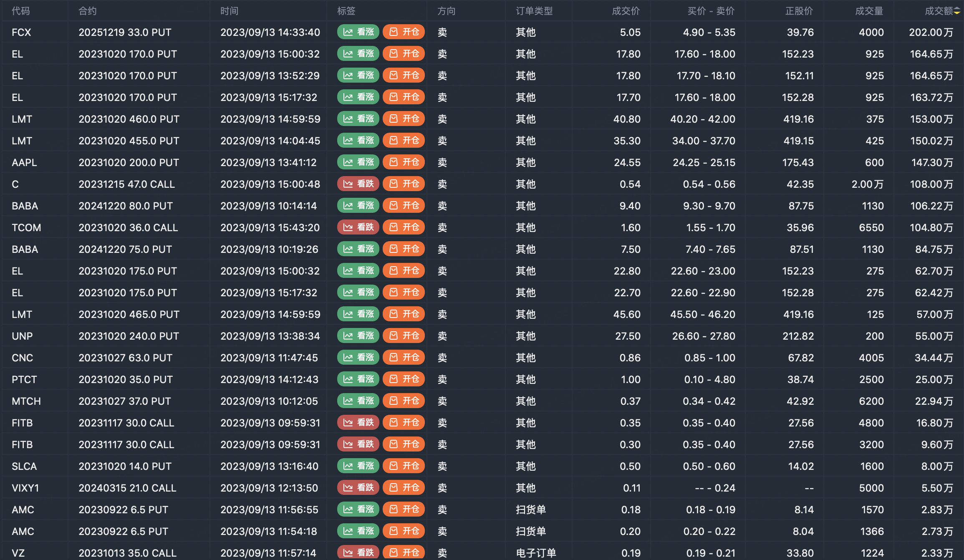Screen dimensions: 964x560
Task: Click the 正股价 column header
Action: (x=799, y=11)
